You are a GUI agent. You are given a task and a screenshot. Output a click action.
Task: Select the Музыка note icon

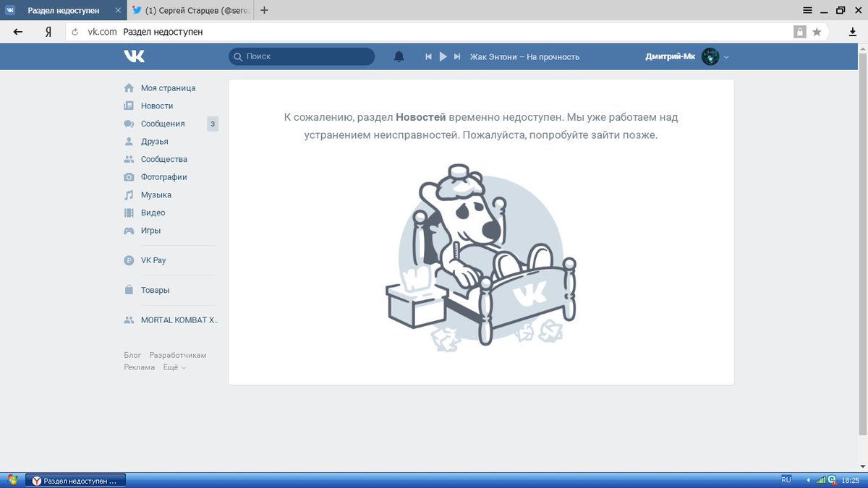[129, 194]
